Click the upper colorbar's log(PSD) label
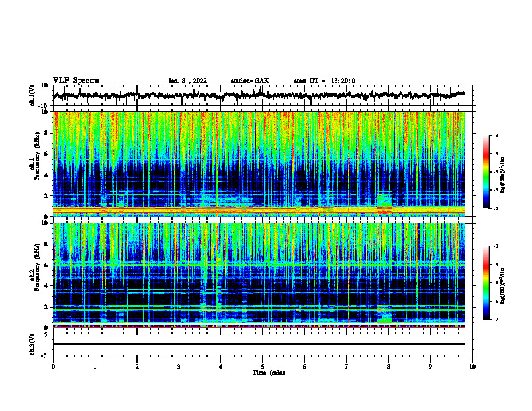 503,175
